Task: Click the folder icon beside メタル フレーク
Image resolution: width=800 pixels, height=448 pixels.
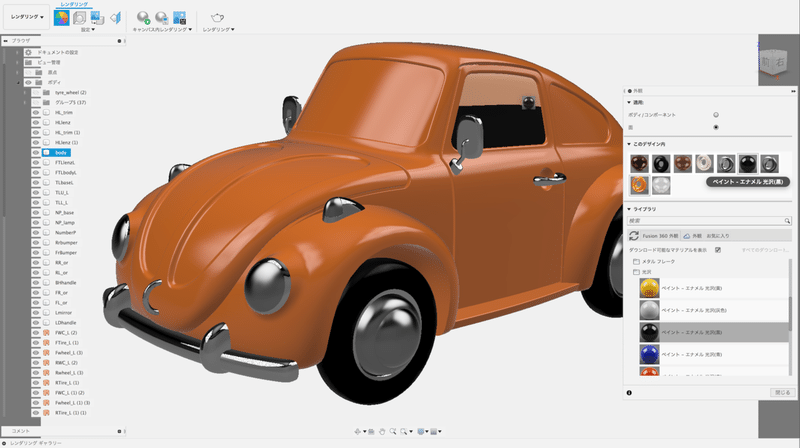Action: tap(636, 262)
